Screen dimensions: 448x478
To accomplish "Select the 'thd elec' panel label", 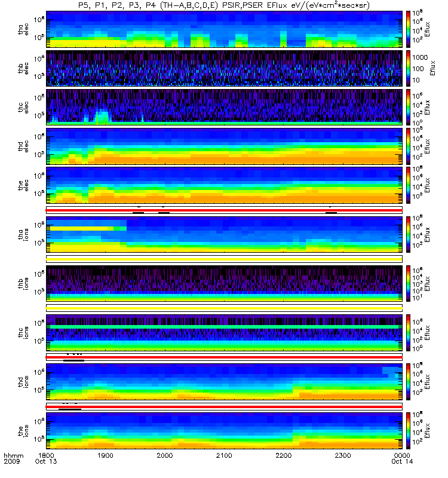I will pos(23,146).
